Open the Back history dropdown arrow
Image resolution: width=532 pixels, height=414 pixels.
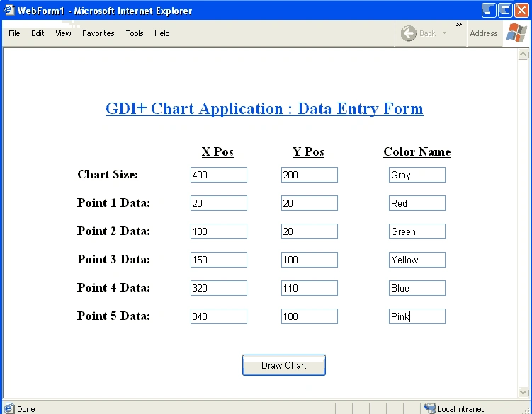[x=444, y=33]
